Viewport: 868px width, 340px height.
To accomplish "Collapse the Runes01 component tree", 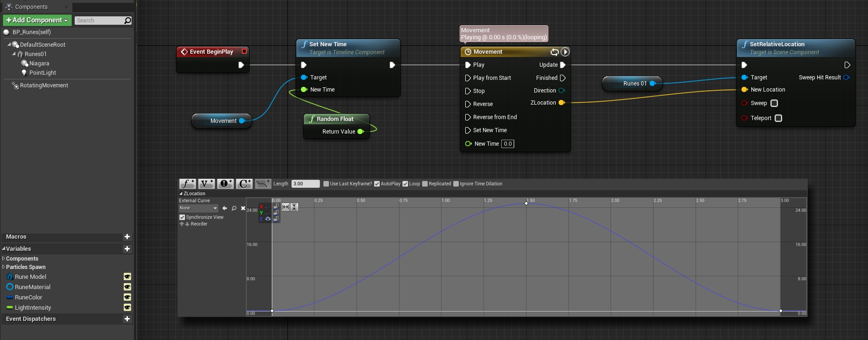I will 14,54.
